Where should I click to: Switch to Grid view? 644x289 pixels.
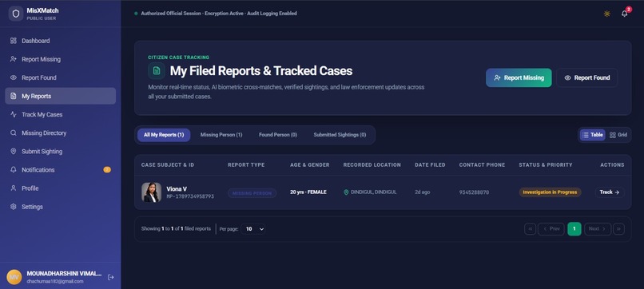coord(618,135)
